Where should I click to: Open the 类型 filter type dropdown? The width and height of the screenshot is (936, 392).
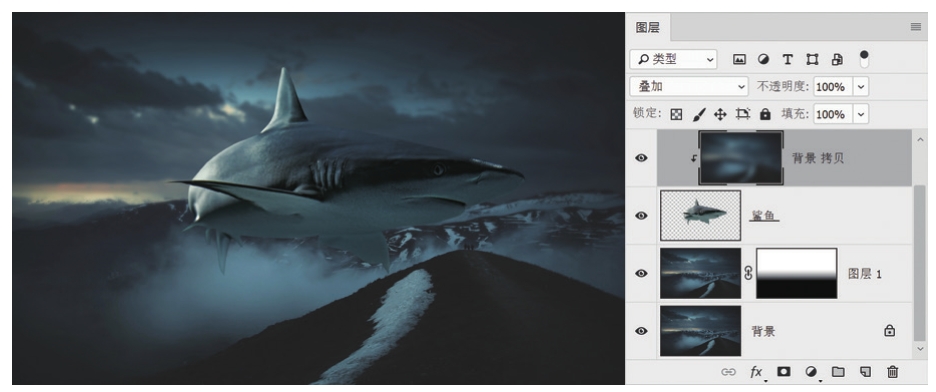click(673, 59)
